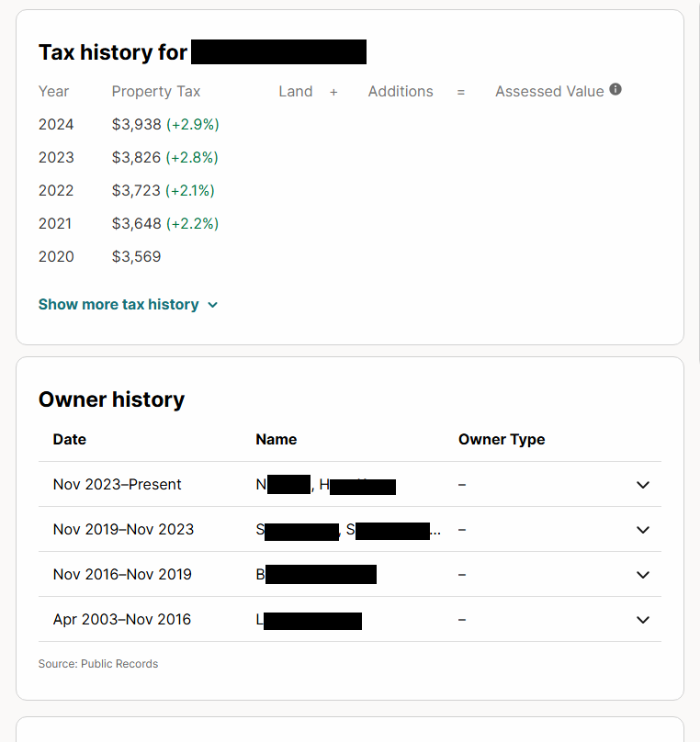Expand the Nov 2023–Present owner row chevron
The width and height of the screenshot is (700, 742).
[643, 485]
